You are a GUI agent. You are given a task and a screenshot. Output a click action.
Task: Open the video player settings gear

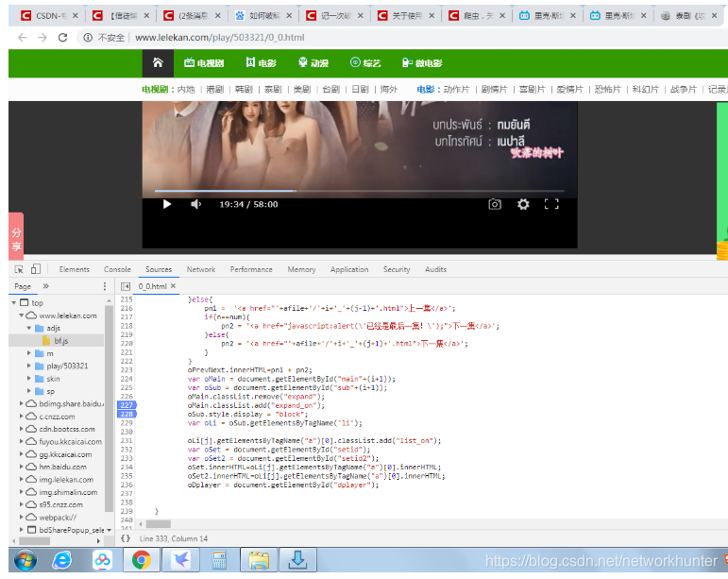(x=523, y=204)
